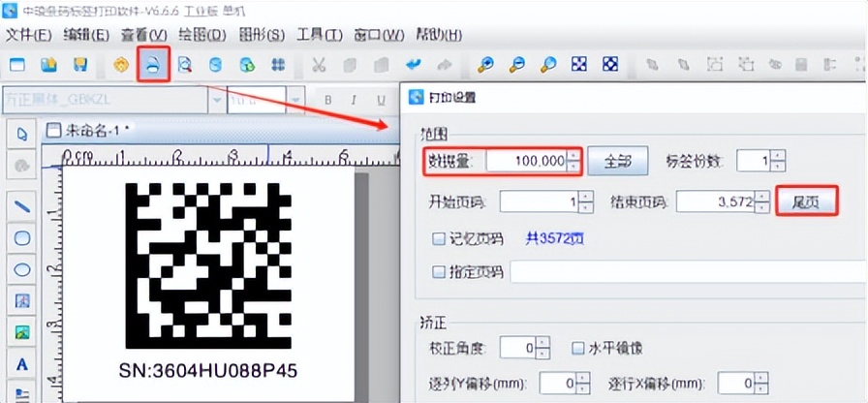The width and height of the screenshot is (868, 403).
Task: Expand the font size dropdown arrow
Action: click(x=295, y=100)
